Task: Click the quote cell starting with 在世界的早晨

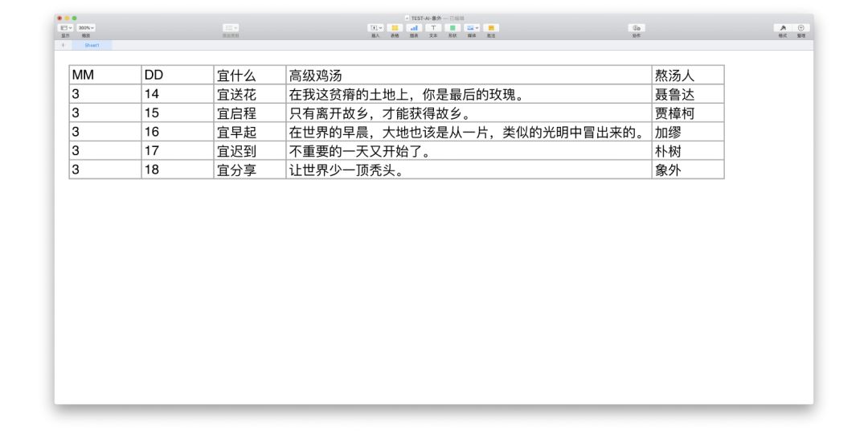Action: [469, 132]
